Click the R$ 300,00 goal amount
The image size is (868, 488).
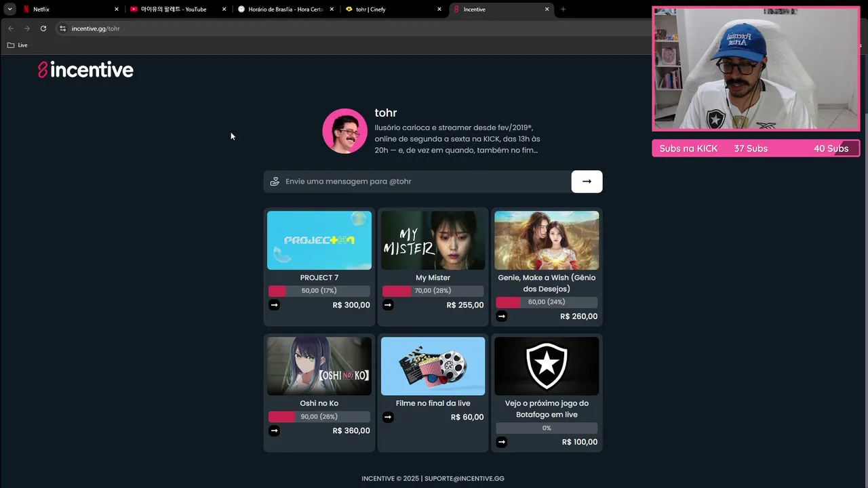coord(351,305)
